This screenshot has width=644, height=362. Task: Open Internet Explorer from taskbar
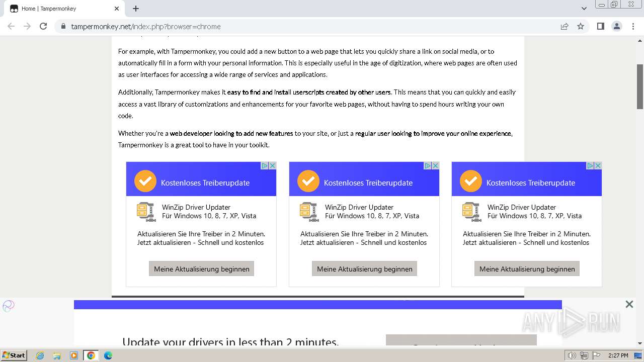point(40,355)
